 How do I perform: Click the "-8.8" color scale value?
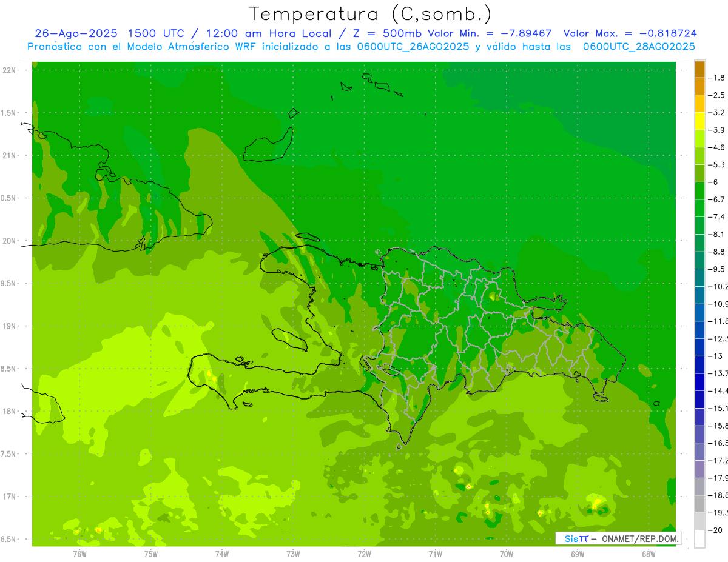click(716, 252)
